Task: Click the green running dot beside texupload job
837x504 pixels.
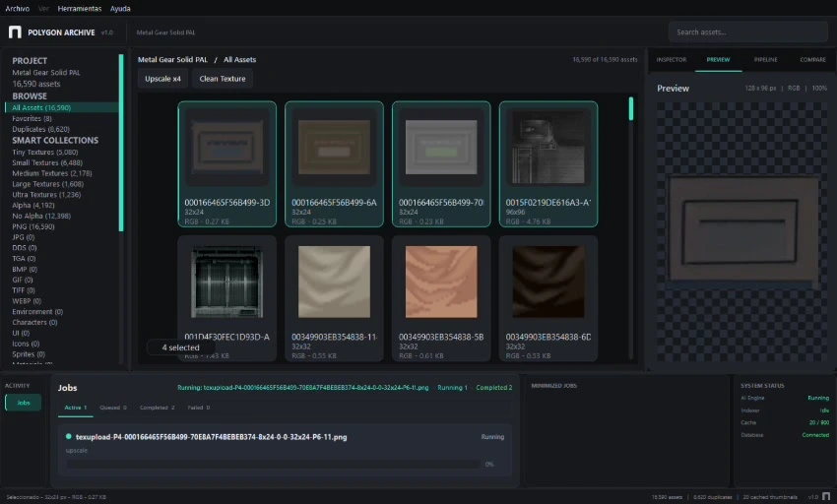Action: 68,436
